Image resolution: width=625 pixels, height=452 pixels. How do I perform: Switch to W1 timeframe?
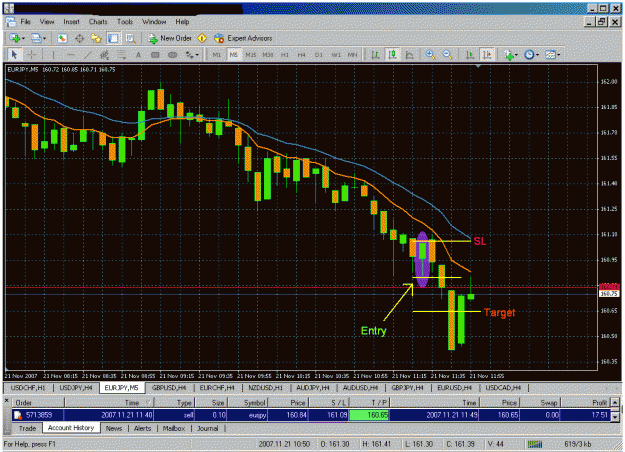tap(336, 55)
